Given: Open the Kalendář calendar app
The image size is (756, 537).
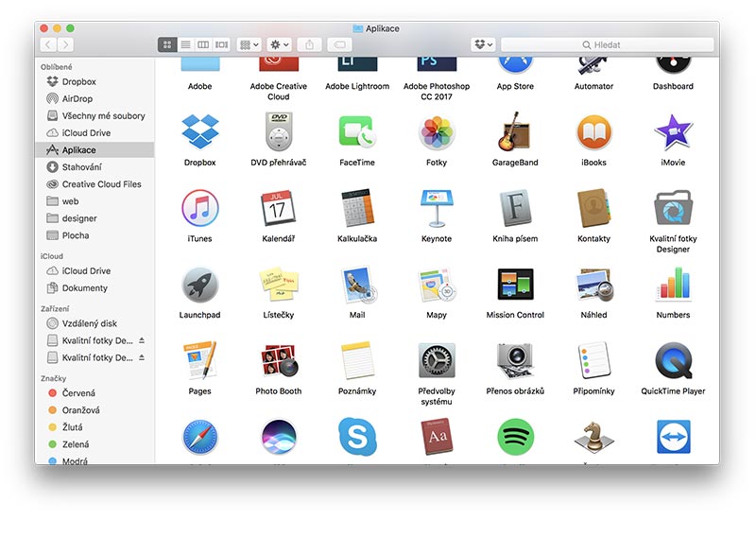Looking at the screenshot, I should 278,207.
